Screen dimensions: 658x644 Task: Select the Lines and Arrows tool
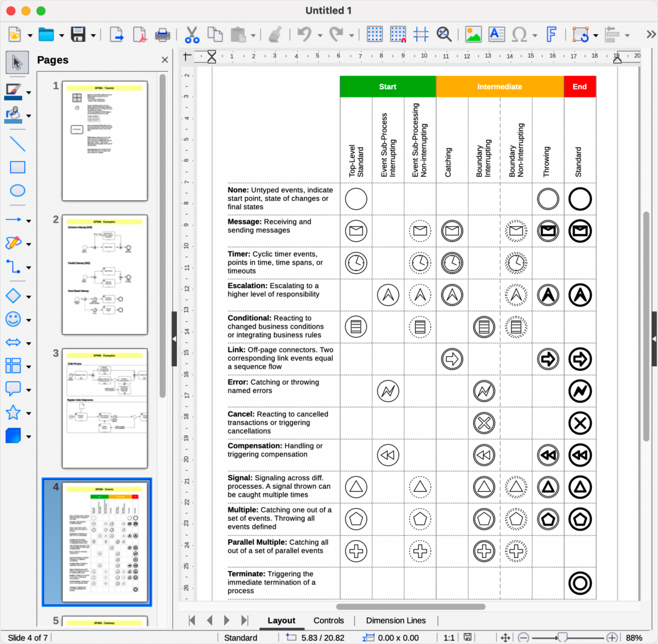13,220
